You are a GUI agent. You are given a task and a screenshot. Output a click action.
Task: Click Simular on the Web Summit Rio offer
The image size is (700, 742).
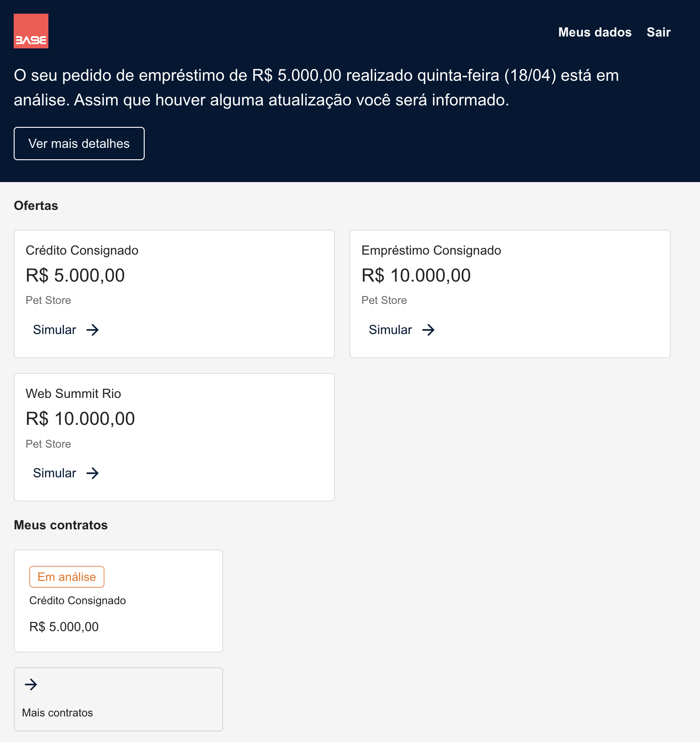point(55,473)
